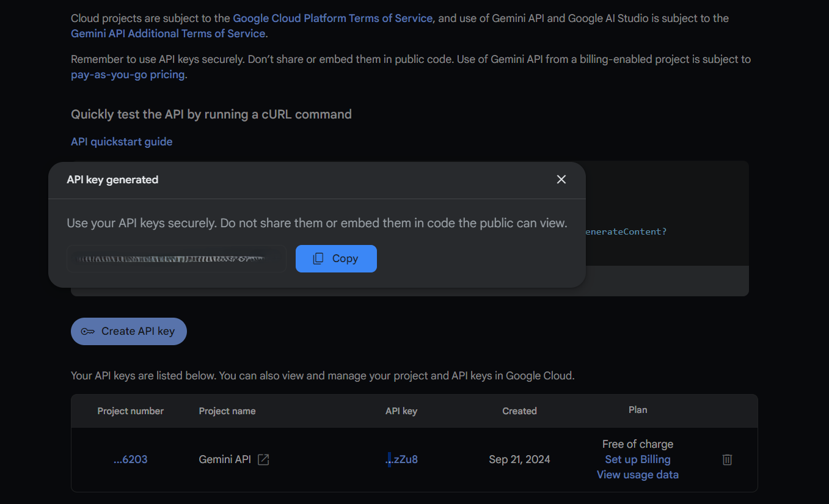Create a new API key
The image size is (829, 504).
tap(129, 331)
